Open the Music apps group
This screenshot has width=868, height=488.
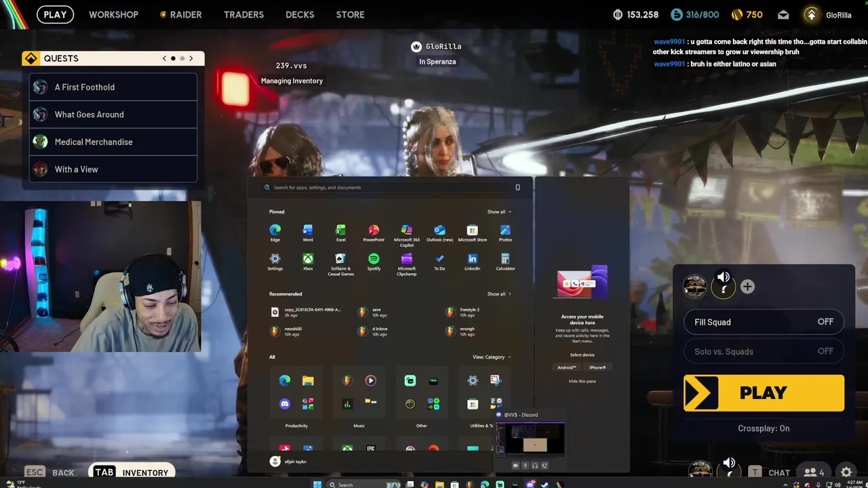(x=359, y=392)
